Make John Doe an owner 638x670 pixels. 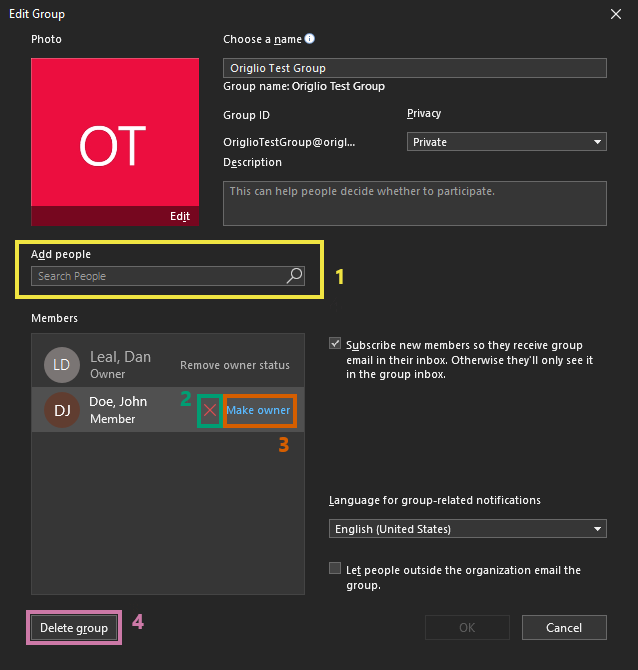coord(258,410)
